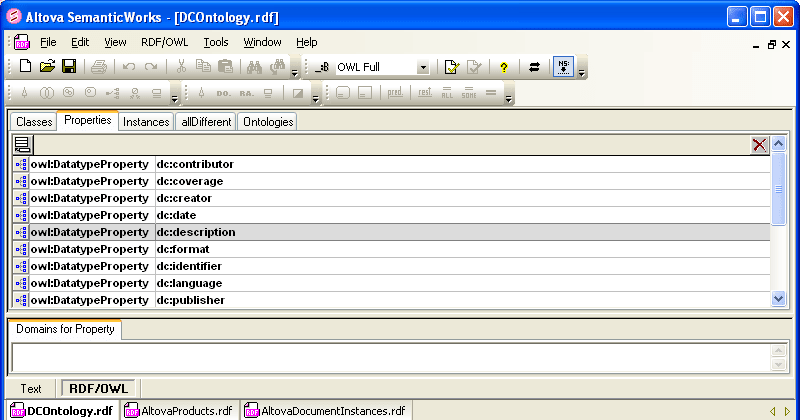Click the intersection double-circle icon
The width and height of the screenshot is (800, 420).
46,93
